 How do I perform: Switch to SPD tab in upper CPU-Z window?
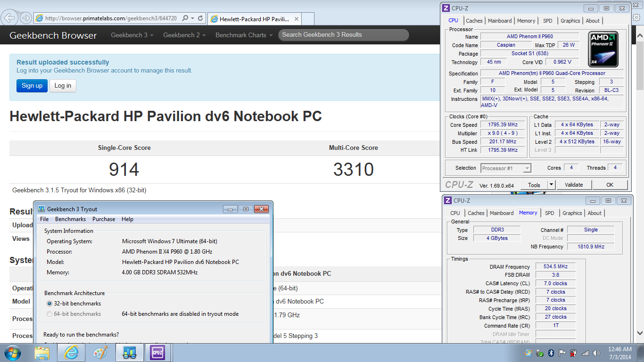[548, 21]
